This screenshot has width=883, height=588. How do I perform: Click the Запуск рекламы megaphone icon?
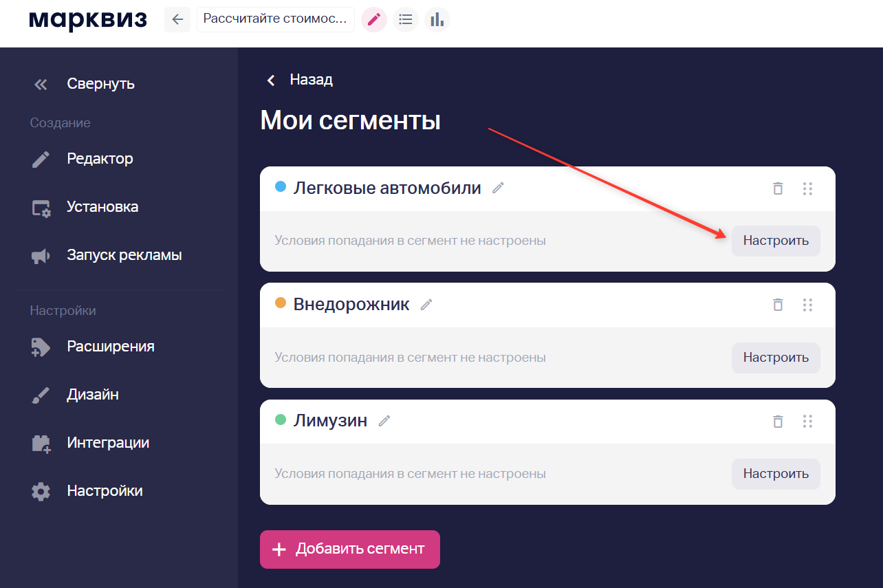pos(41,256)
